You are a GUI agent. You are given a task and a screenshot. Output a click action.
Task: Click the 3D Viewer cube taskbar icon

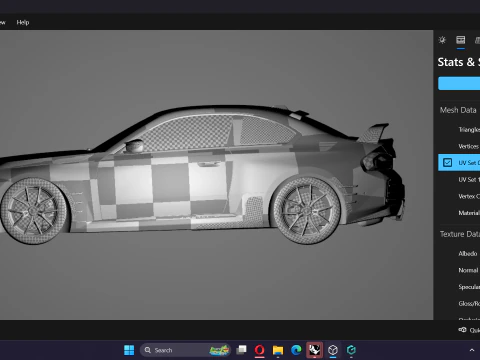333,350
